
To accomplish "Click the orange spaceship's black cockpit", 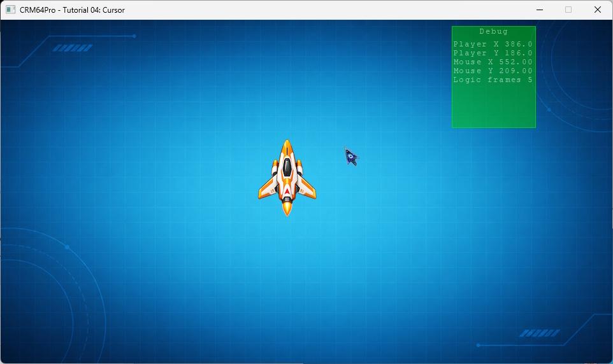I will [287, 167].
